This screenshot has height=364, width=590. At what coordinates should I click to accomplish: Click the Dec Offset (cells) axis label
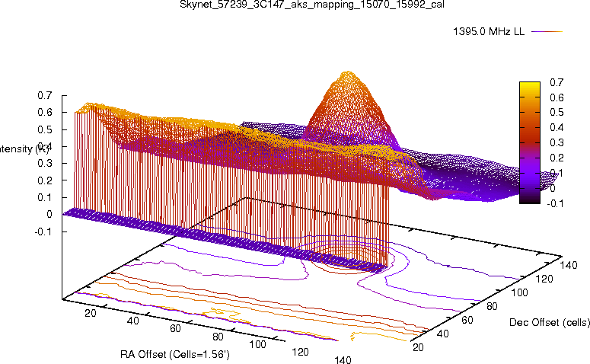tap(550, 322)
